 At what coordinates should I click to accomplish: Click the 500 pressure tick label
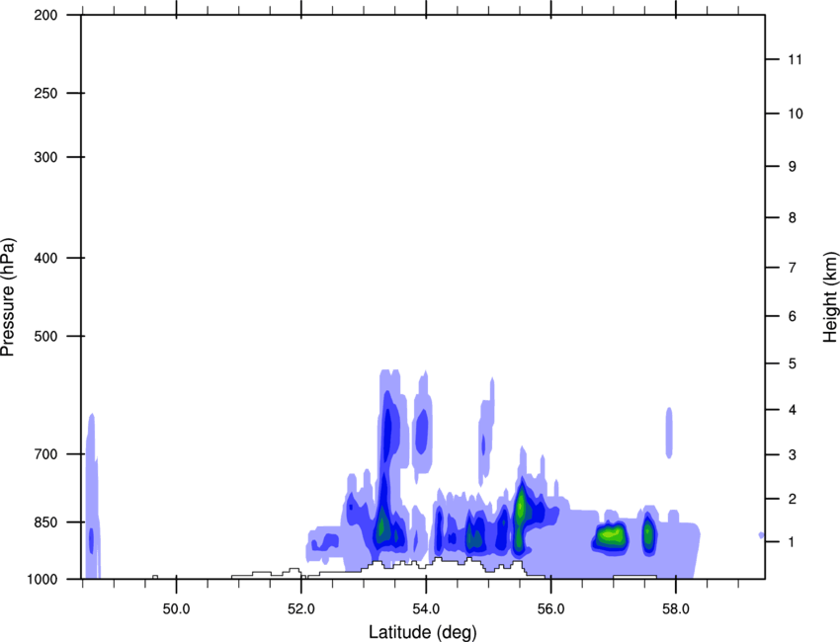pos(46,336)
